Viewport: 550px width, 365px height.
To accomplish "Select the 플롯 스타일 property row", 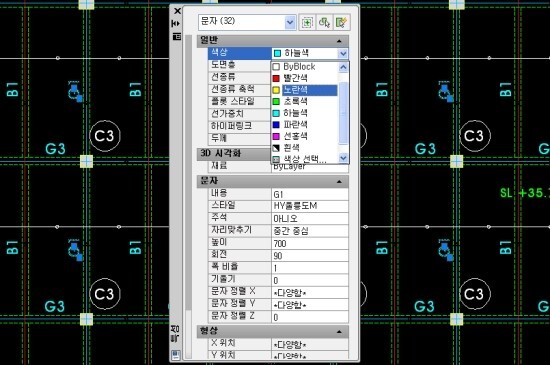I will 240,102.
